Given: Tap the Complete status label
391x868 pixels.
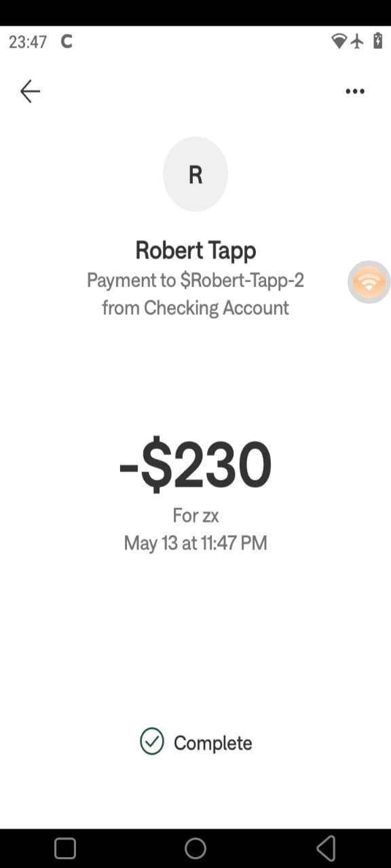Looking at the screenshot, I should pyautogui.click(x=212, y=743).
